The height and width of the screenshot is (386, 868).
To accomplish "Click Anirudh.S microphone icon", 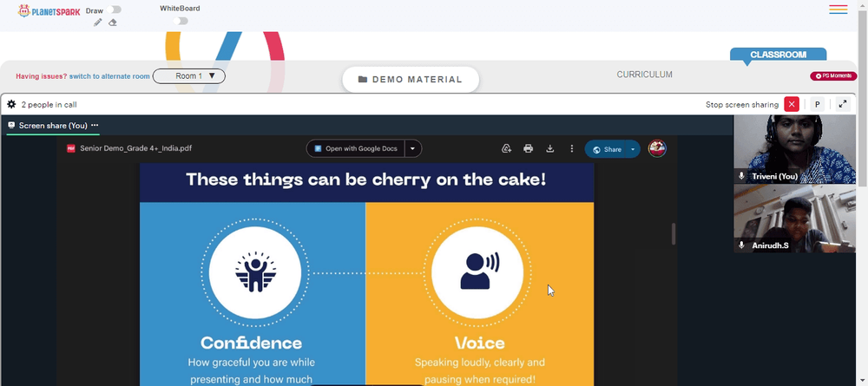I will (x=742, y=245).
